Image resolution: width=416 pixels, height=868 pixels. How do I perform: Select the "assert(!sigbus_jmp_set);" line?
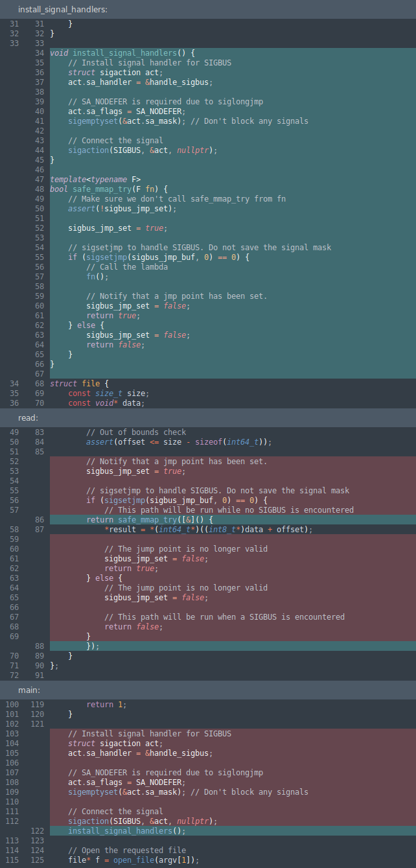[122, 209]
